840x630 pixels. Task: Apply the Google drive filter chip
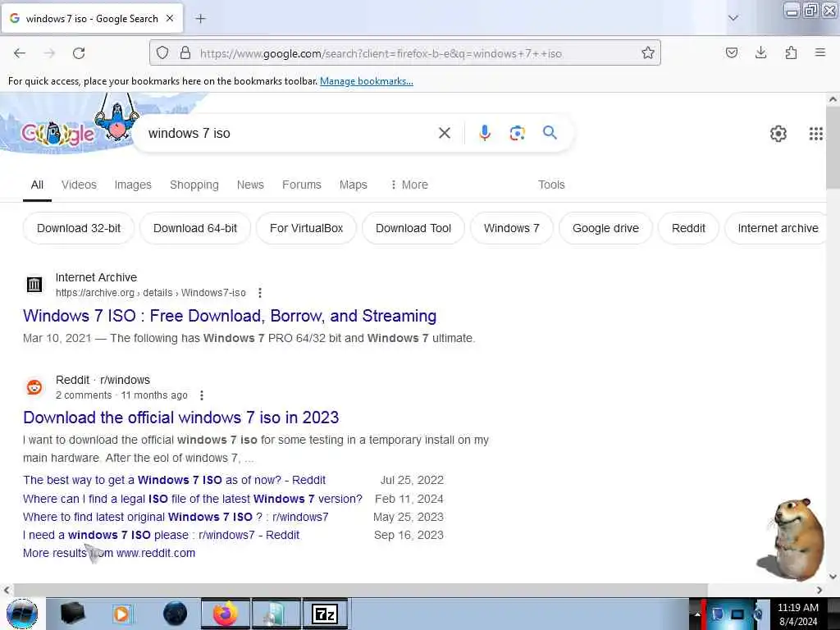[605, 228]
